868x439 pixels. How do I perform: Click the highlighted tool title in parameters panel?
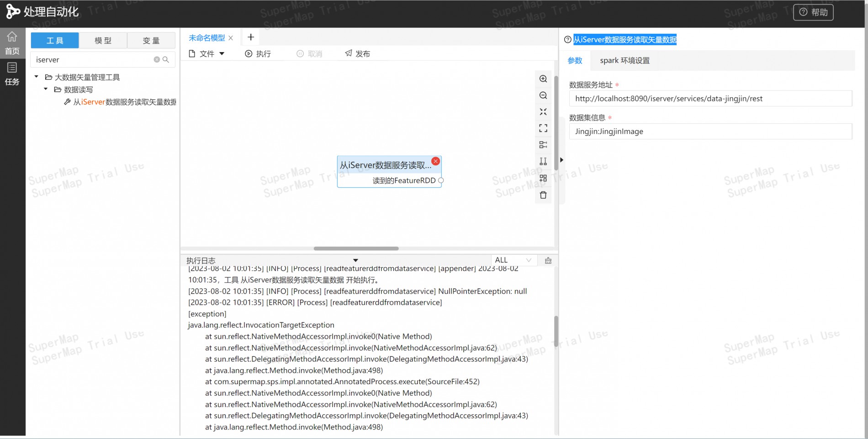[625, 40]
